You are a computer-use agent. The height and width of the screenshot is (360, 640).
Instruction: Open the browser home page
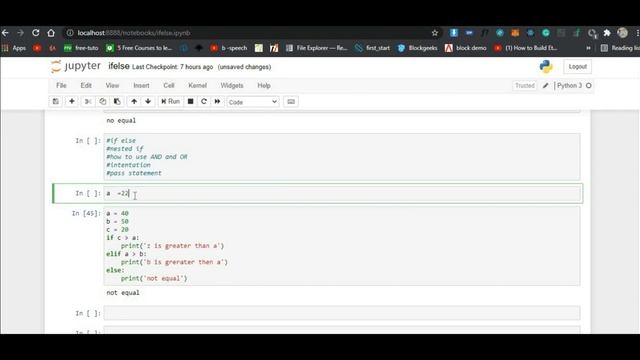coord(51,33)
